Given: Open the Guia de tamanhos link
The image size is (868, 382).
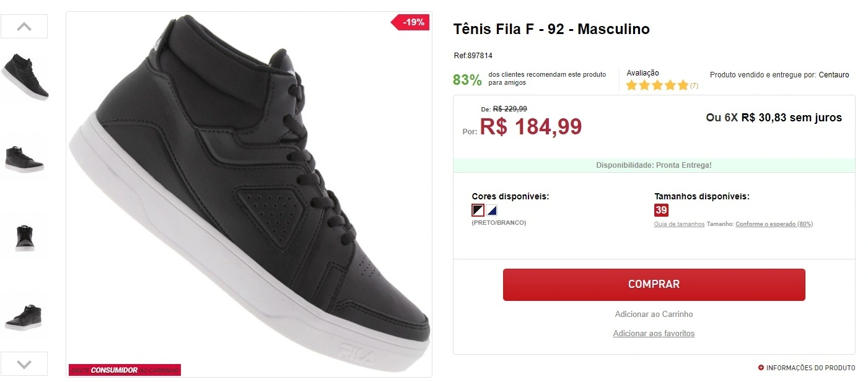Looking at the screenshot, I should click(679, 224).
